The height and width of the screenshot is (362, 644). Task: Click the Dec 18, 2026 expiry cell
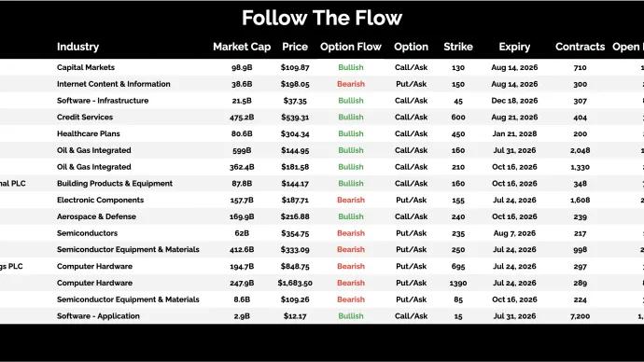click(x=514, y=101)
